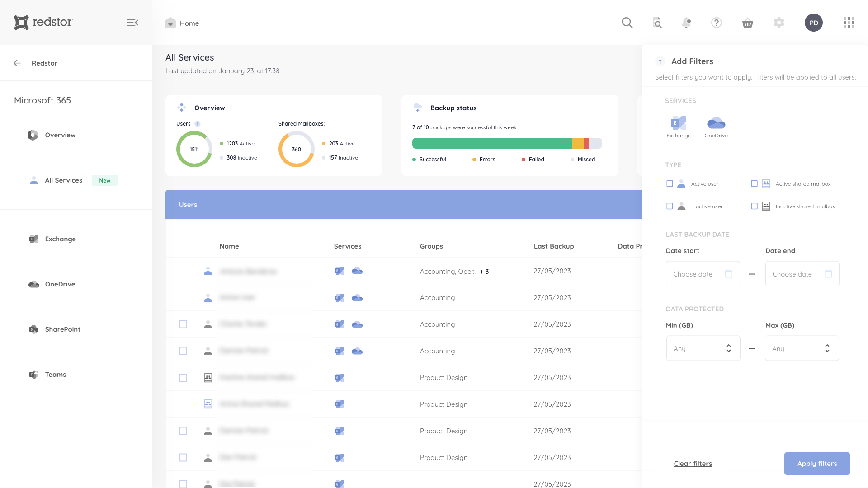Image resolution: width=868 pixels, height=488 pixels.
Task: Check the Active shared mailbox filter
Action: coord(754,183)
